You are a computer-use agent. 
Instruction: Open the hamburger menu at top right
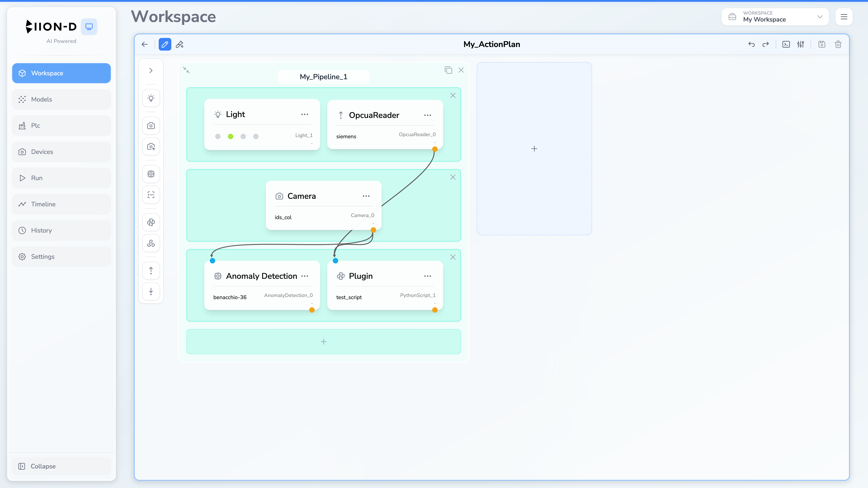click(x=844, y=17)
